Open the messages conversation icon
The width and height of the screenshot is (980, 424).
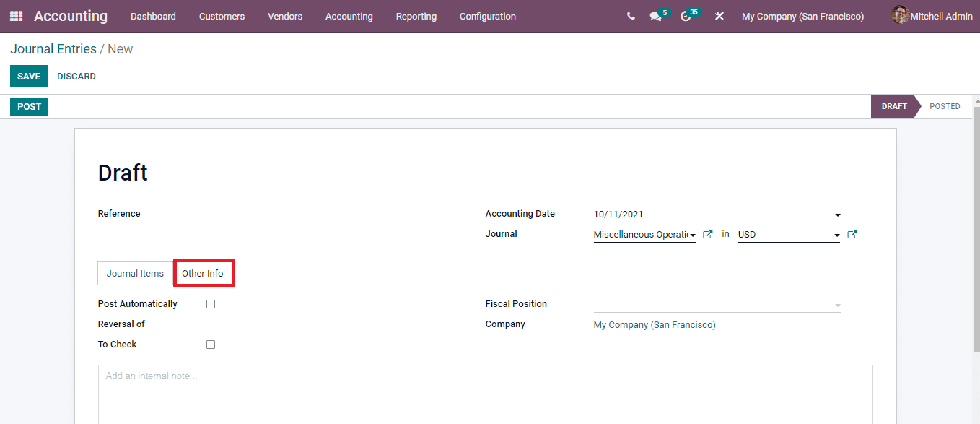[655, 16]
